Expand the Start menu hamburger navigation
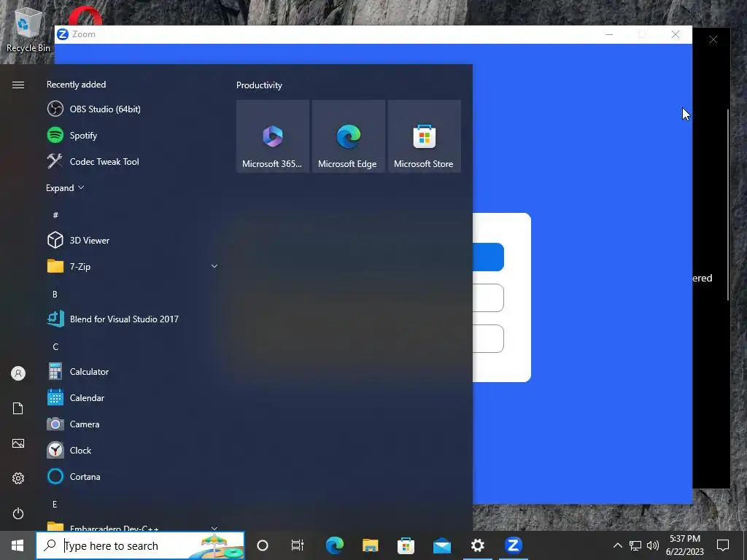 [x=18, y=85]
